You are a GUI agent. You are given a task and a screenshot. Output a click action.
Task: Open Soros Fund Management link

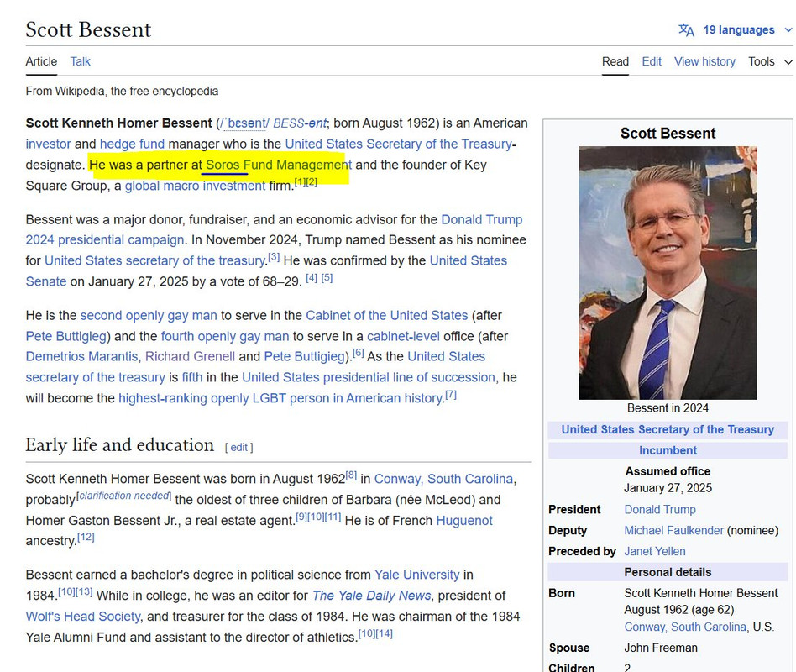pyautogui.click(x=278, y=165)
